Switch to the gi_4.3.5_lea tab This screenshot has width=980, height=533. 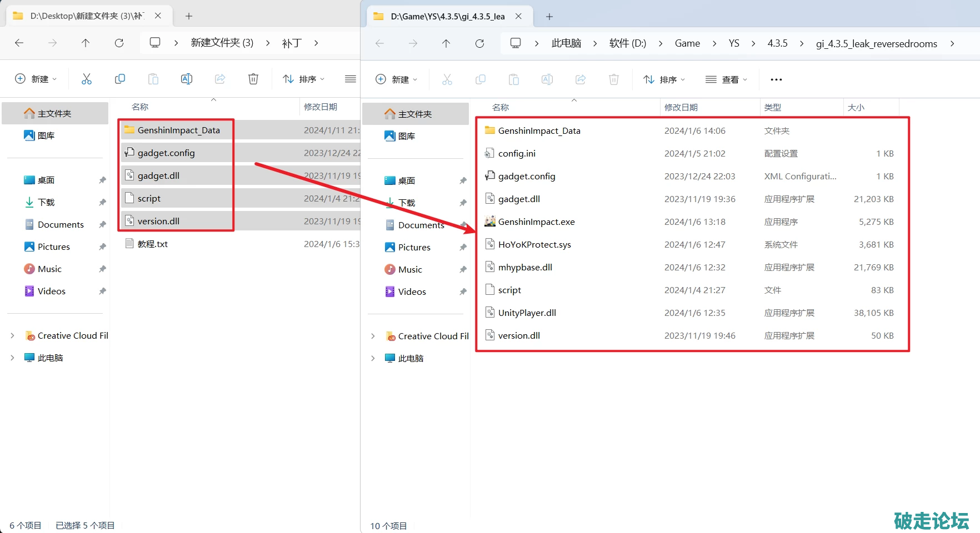(x=447, y=16)
